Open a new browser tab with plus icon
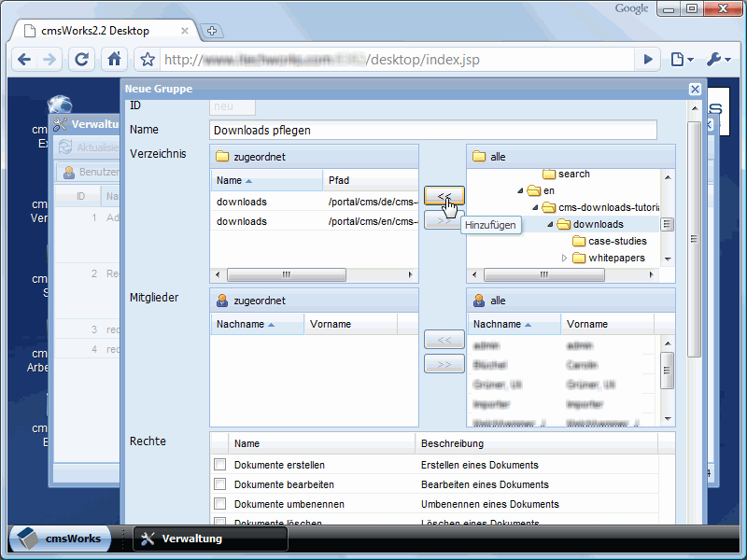747x560 pixels. pyautogui.click(x=212, y=31)
